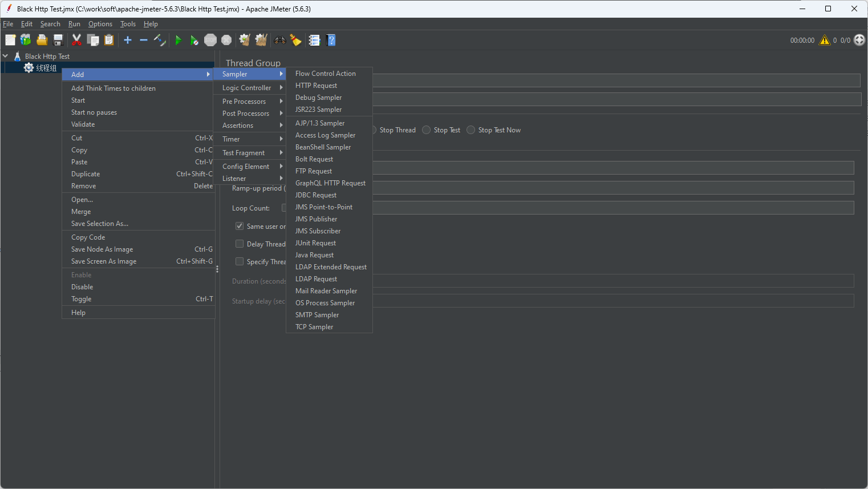Open Search with the binoculars icon
This screenshot has width=868, height=489.
click(x=280, y=40)
